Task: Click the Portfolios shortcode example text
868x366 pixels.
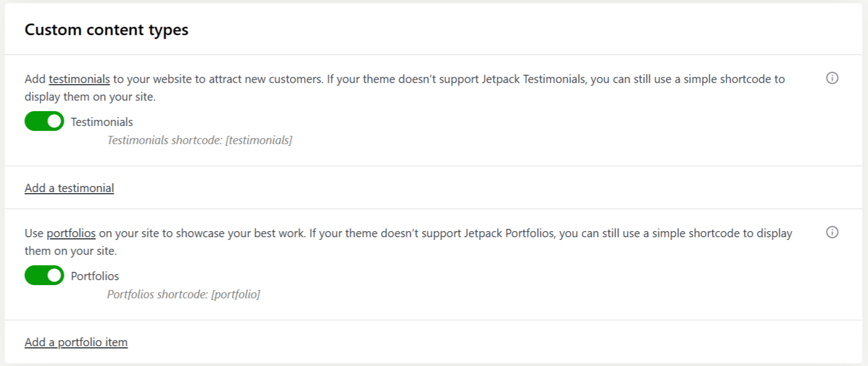Action: point(184,294)
